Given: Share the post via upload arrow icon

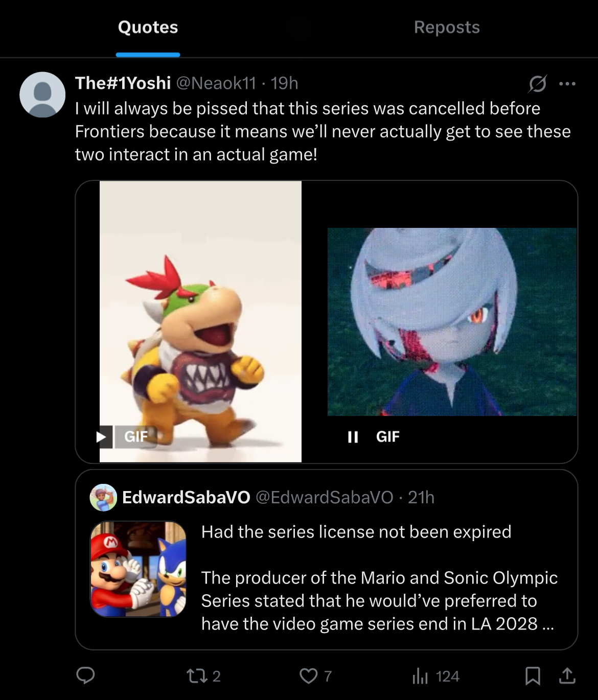Looking at the screenshot, I should pos(566,675).
